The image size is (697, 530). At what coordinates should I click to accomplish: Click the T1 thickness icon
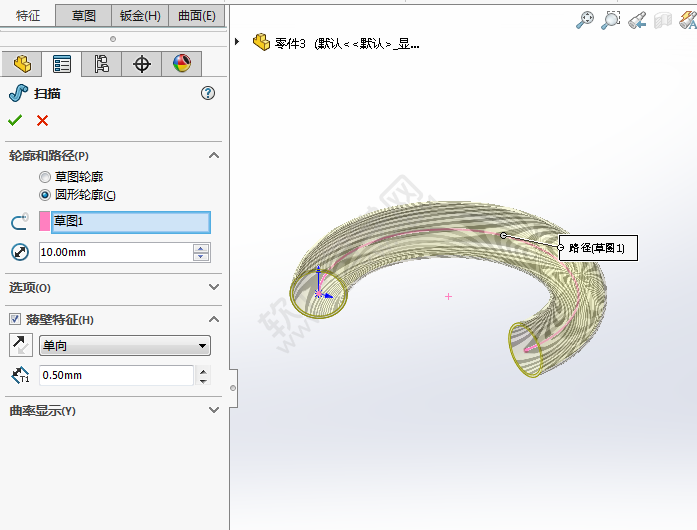point(20,375)
